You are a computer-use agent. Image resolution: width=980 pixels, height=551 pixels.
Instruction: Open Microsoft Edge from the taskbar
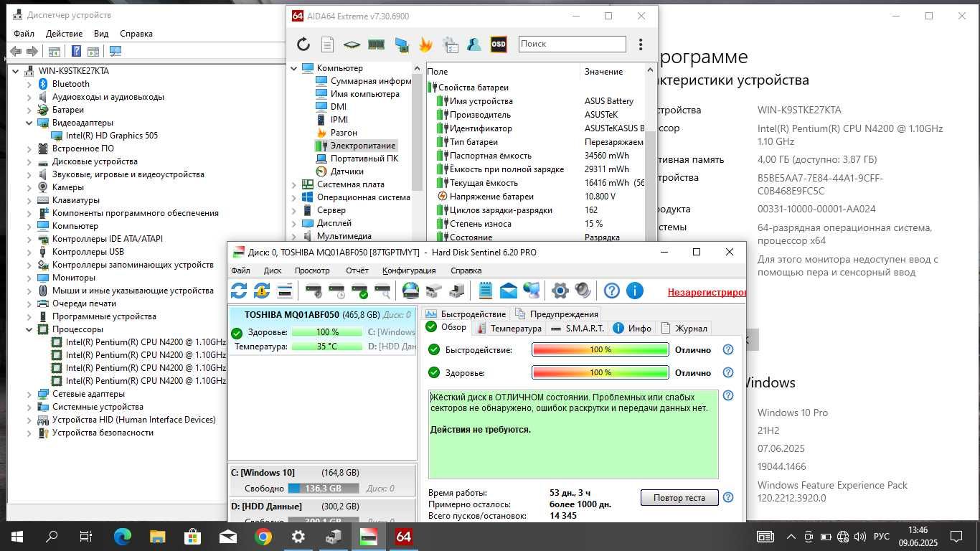123,536
